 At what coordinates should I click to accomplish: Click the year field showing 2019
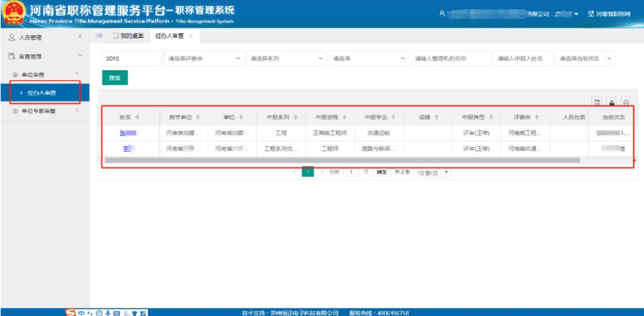(132, 59)
